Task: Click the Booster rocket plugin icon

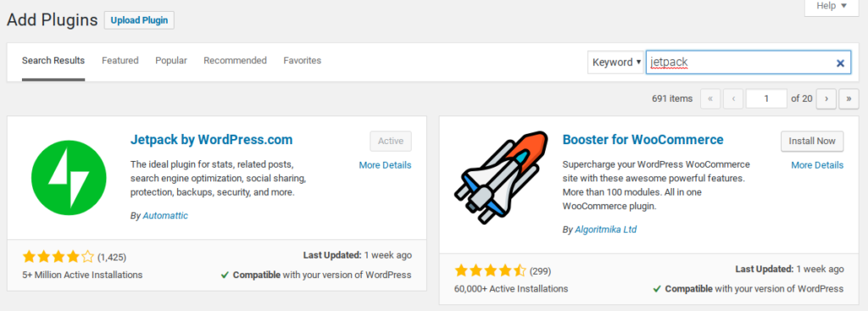Action: [501, 178]
